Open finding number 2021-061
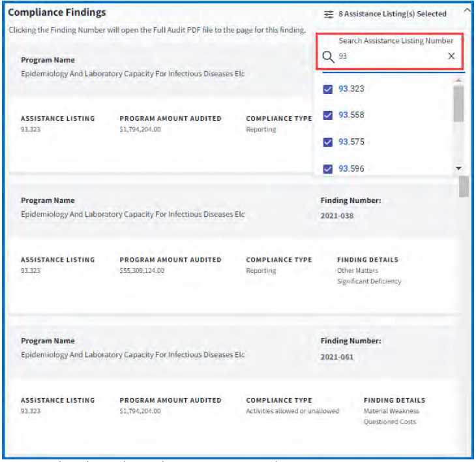Image resolution: width=476 pixels, height=462 pixels. tap(337, 357)
